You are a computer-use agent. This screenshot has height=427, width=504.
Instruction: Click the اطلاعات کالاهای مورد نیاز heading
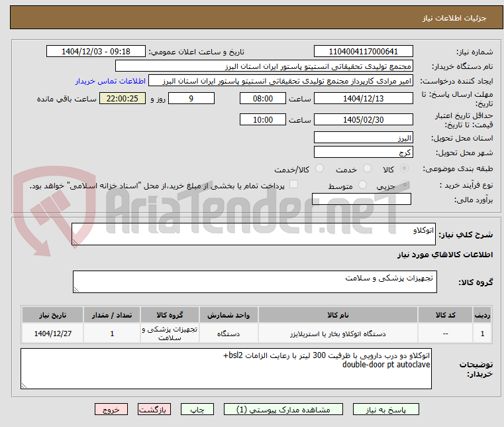(445, 255)
